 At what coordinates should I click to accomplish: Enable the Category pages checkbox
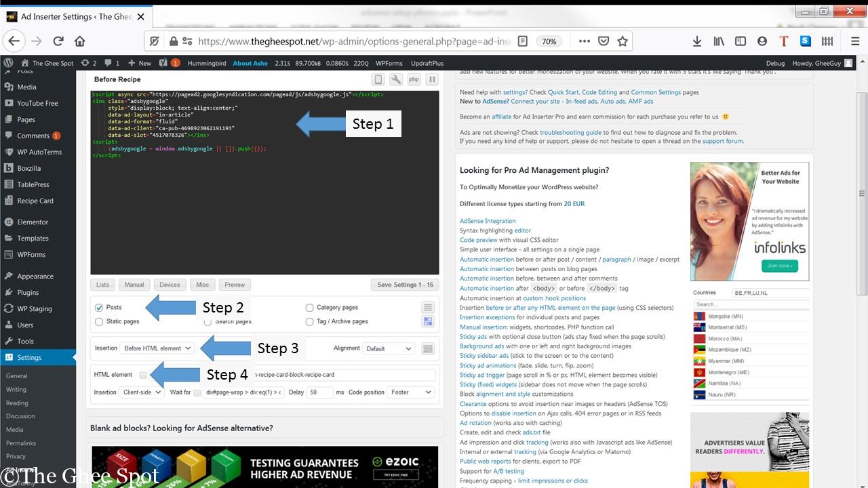click(x=309, y=308)
